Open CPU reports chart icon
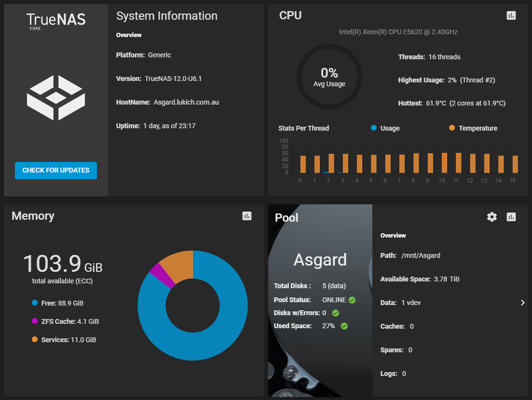The height and width of the screenshot is (400, 532). (511, 15)
